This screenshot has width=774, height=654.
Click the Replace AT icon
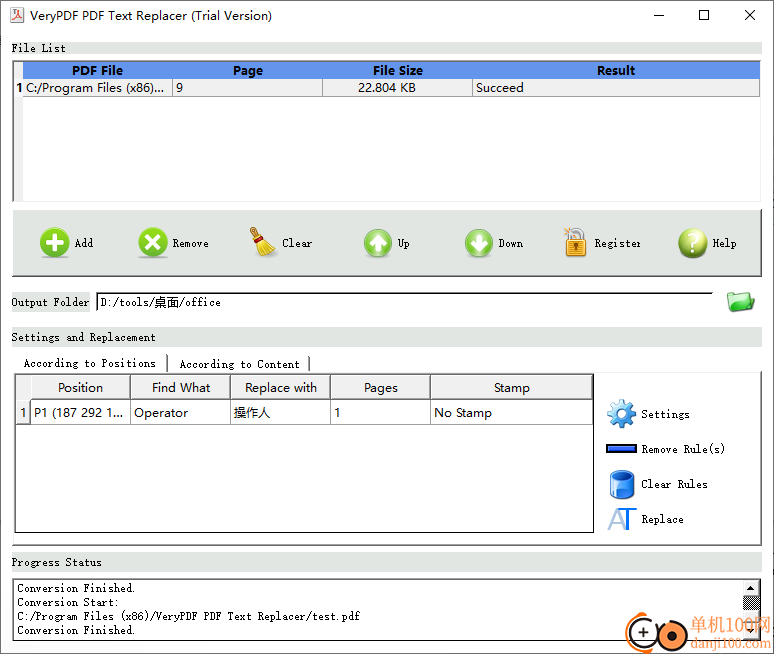click(621, 519)
